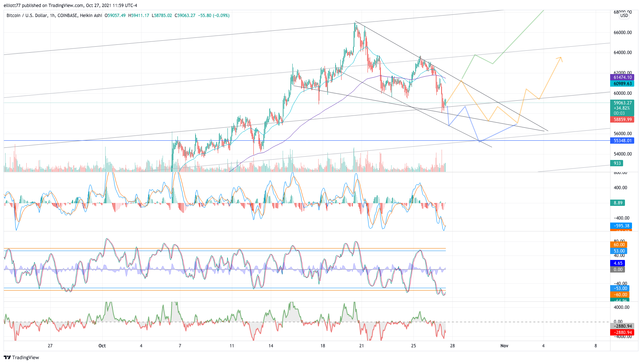The height and width of the screenshot is (364, 642).
Task: Click the blue -595.38 indicator label
Action: pyautogui.click(x=621, y=226)
